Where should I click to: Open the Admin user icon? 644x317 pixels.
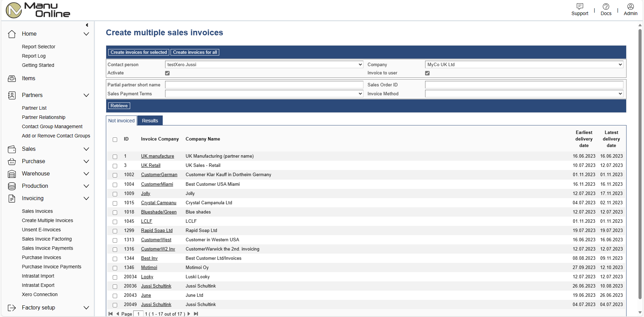(630, 7)
